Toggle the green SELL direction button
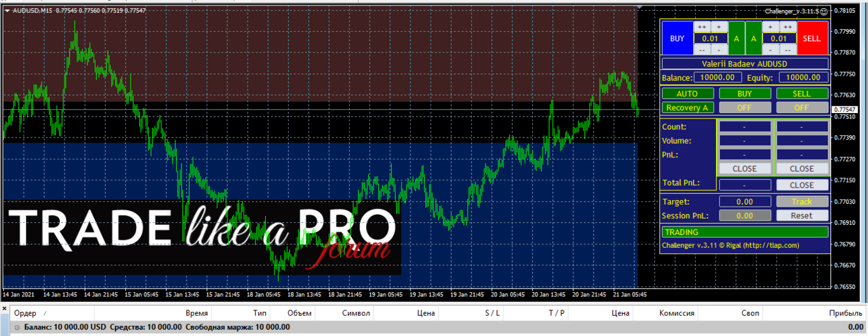 pyautogui.click(x=801, y=94)
